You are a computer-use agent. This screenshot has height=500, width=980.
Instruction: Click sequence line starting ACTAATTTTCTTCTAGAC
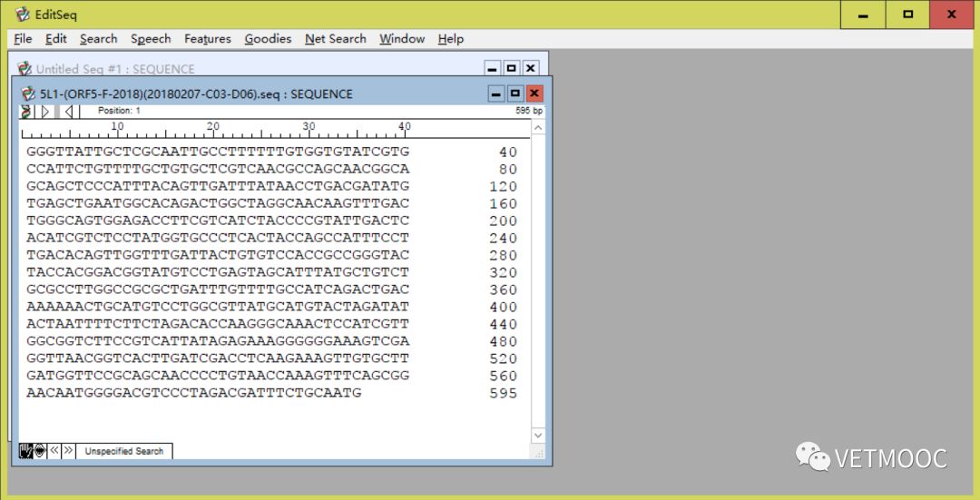[218, 324]
